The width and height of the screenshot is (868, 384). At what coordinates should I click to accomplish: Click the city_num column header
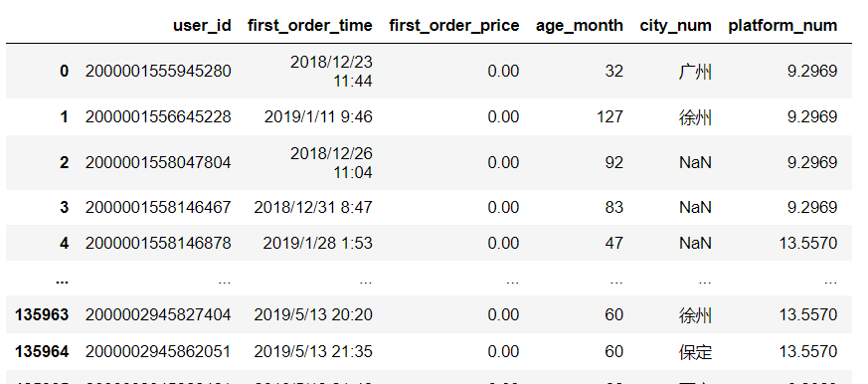(675, 26)
